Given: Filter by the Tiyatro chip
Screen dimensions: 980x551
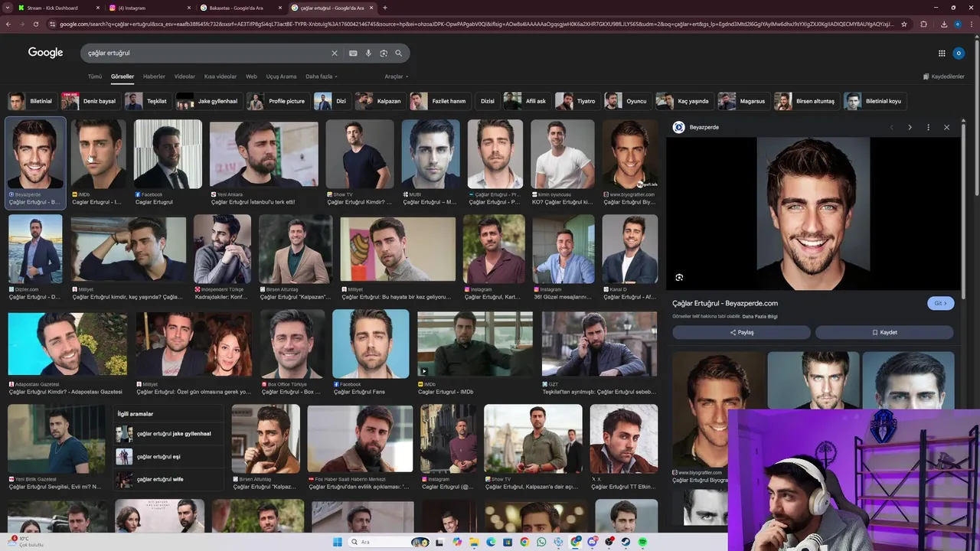Looking at the screenshot, I should [577, 101].
